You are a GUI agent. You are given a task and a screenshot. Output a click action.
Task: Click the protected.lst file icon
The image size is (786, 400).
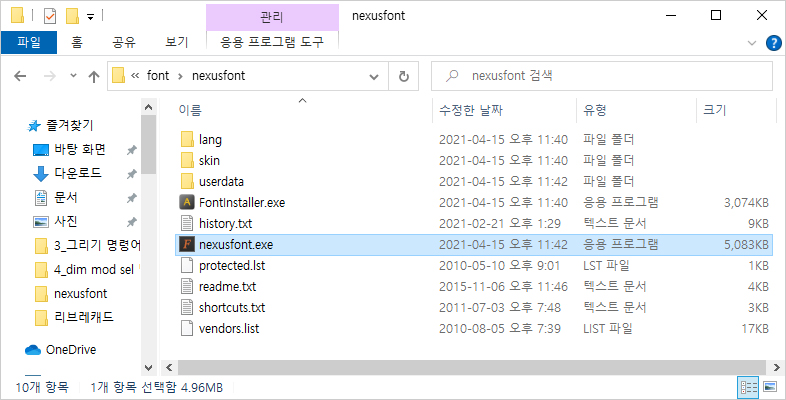pyautogui.click(x=186, y=266)
